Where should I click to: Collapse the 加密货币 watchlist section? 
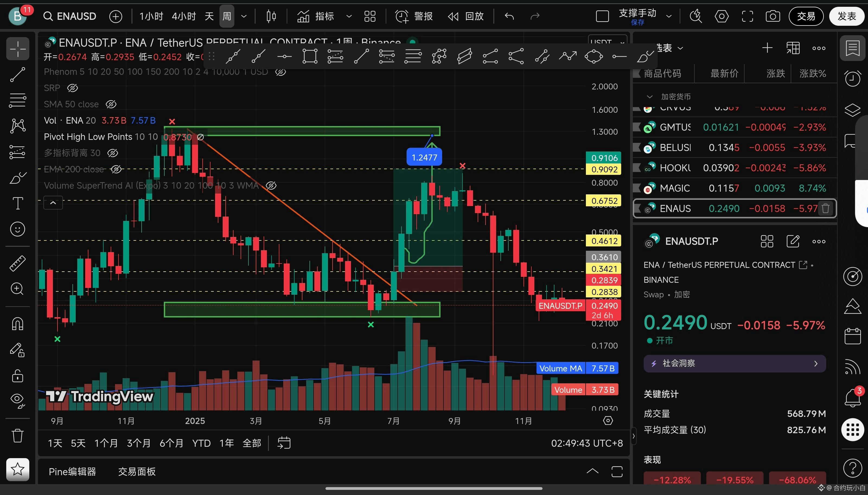point(650,97)
